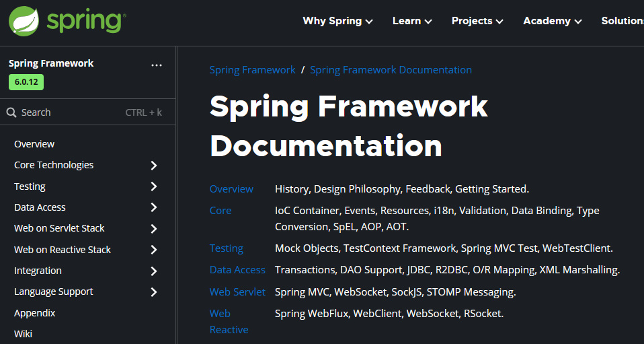
Task: Expand the Integration chevron
Action: [x=154, y=271]
